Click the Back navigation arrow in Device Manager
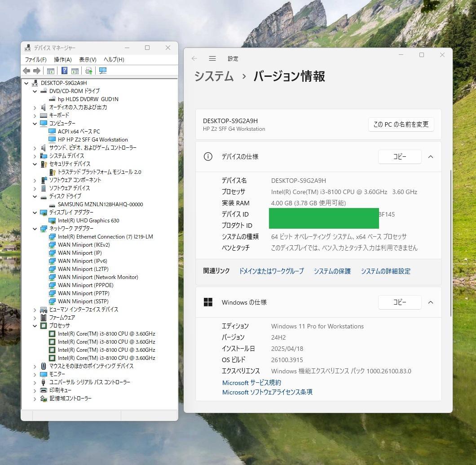 [26, 71]
